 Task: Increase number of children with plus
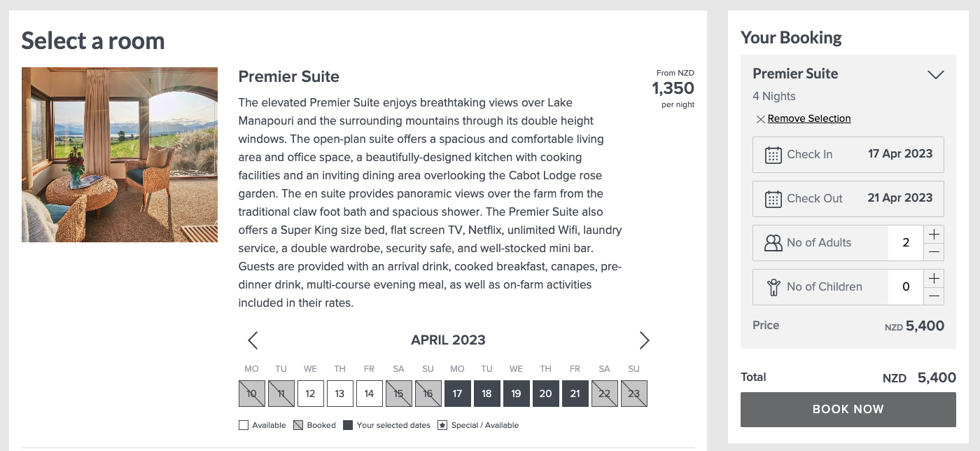point(934,278)
